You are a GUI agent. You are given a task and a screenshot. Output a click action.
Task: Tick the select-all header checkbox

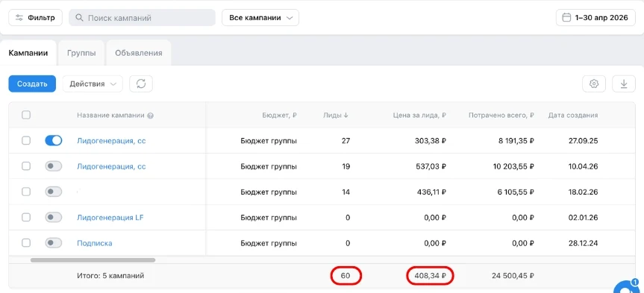click(26, 115)
